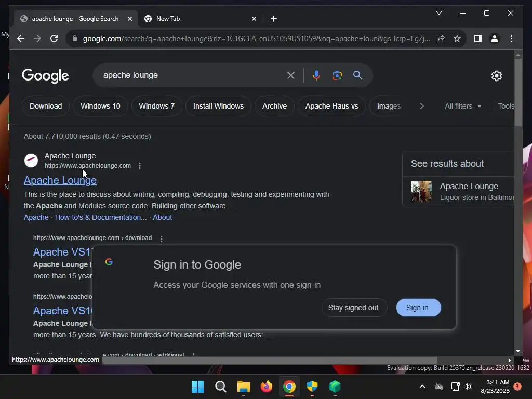View site information via the lock icon
532x399 pixels.
(x=75, y=38)
